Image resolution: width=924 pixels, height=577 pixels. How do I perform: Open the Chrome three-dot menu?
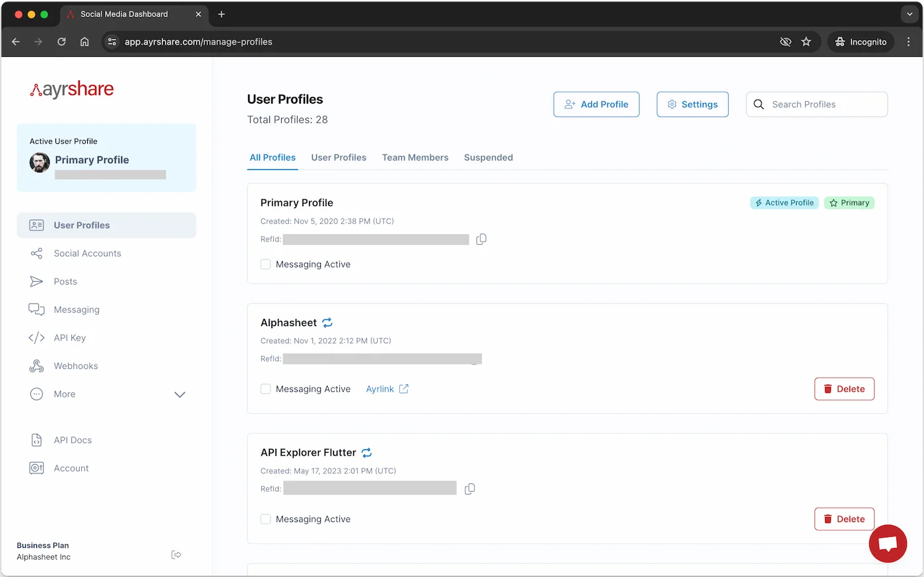(909, 42)
